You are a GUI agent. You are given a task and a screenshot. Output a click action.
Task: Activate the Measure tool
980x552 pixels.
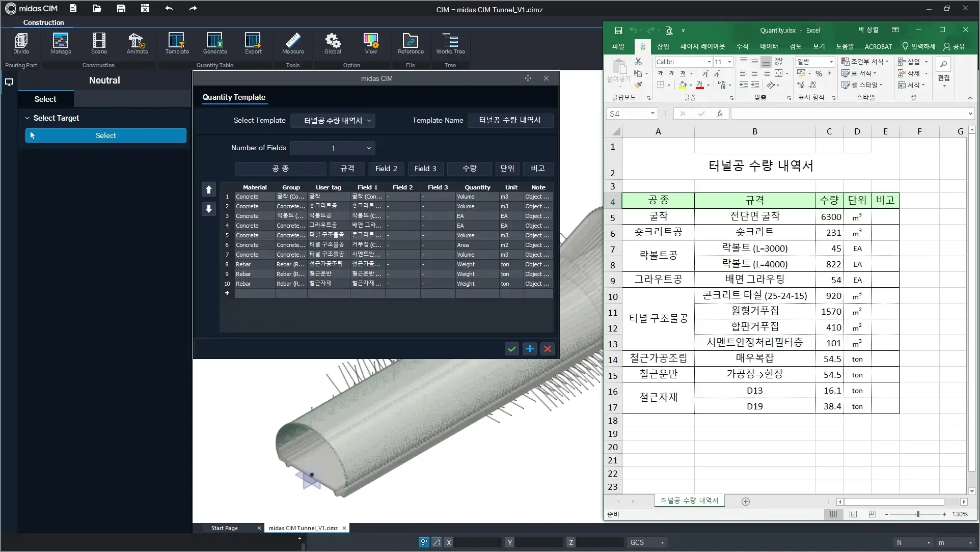293,43
